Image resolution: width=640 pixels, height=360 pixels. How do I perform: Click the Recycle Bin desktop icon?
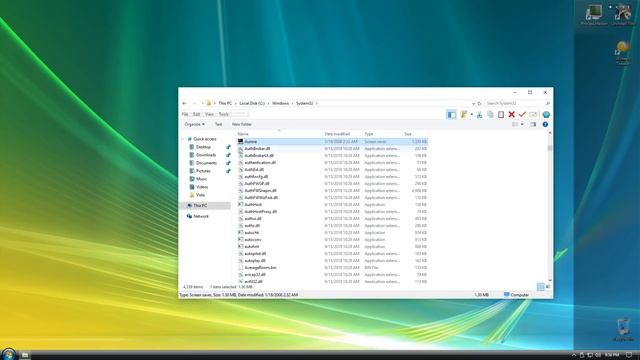pyautogui.click(x=623, y=330)
